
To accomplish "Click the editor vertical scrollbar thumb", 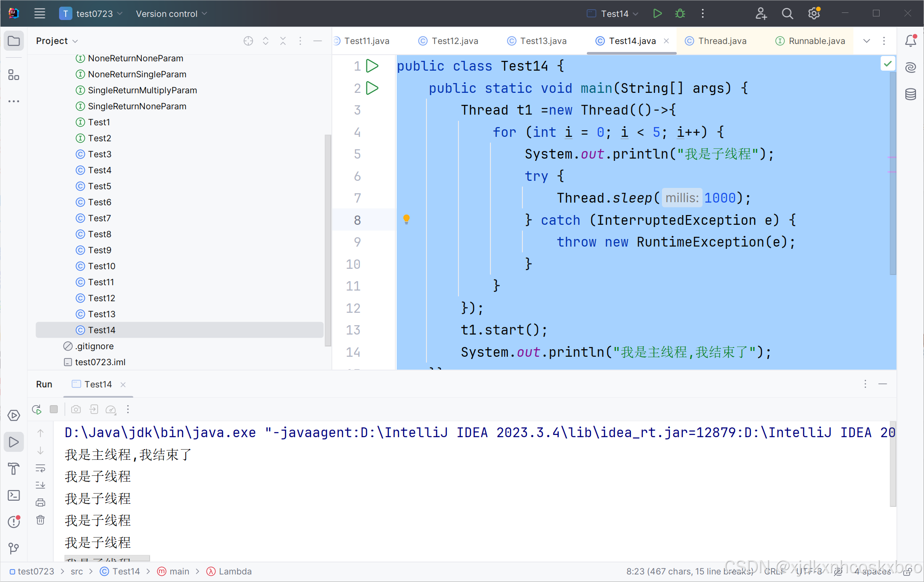I will [892, 173].
